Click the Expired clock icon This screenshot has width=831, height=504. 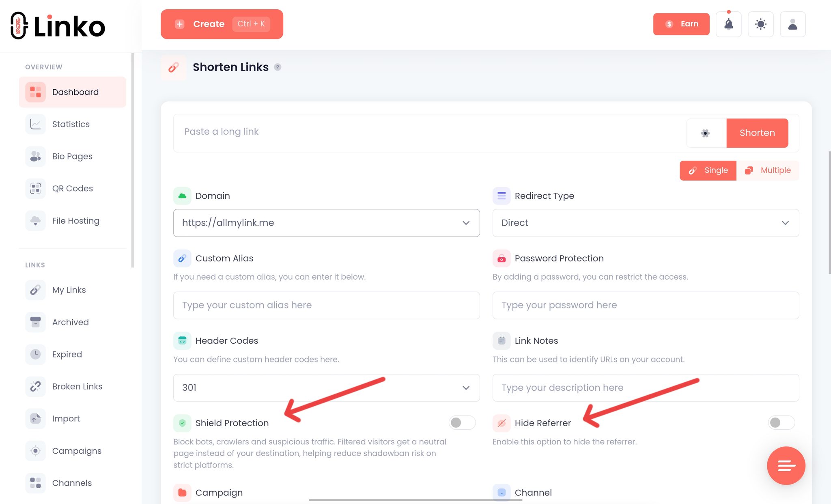[x=35, y=354]
